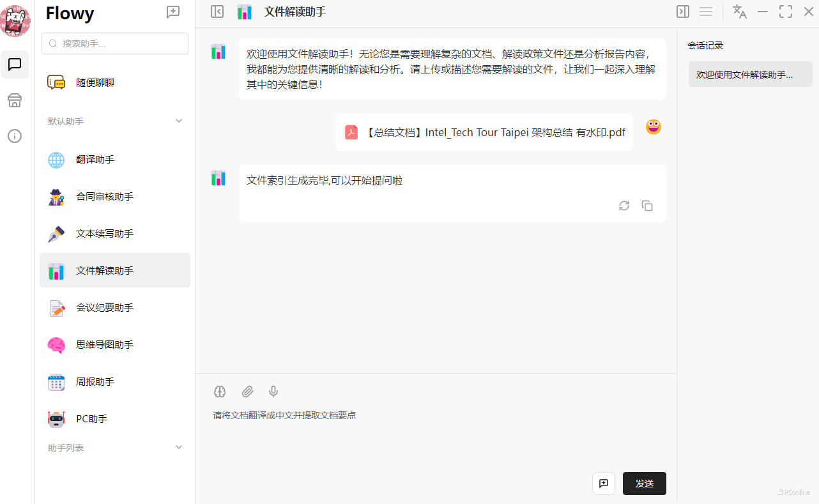Click the 搜索助手 search field
Image resolution: width=819 pixels, height=504 pixels.
click(x=115, y=43)
